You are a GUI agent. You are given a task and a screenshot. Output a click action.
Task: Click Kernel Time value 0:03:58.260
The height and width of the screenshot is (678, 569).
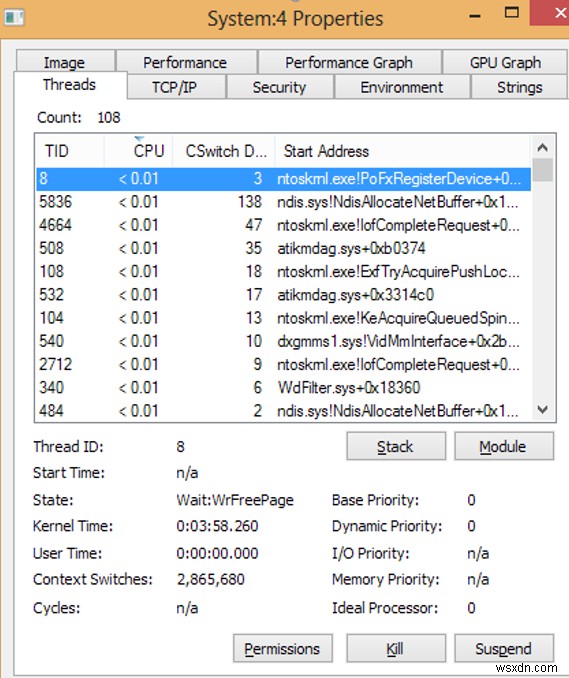click(217, 526)
